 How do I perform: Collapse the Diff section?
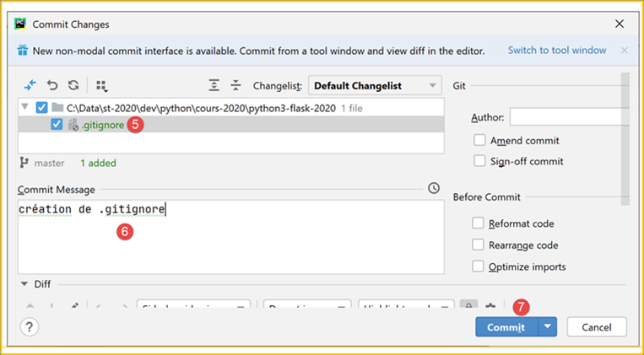pos(23,284)
